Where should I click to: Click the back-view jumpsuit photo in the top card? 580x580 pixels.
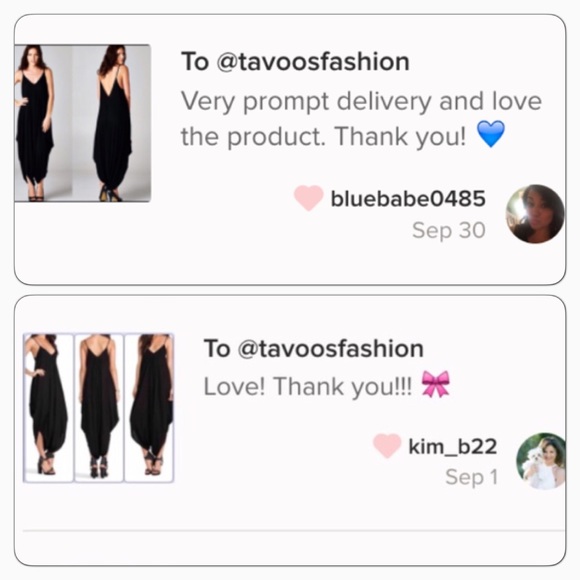coord(112,123)
